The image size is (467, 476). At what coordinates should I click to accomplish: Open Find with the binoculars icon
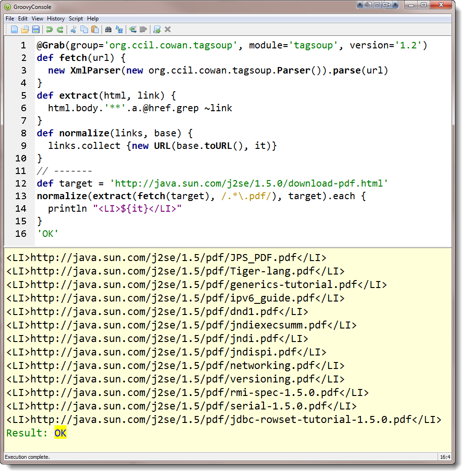pyautogui.click(x=108, y=29)
